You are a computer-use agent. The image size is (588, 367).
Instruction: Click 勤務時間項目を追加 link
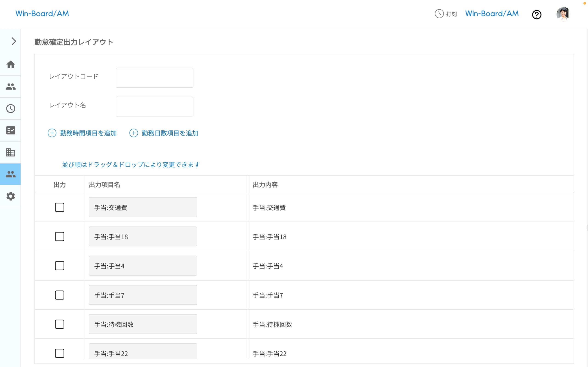(x=83, y=133)
